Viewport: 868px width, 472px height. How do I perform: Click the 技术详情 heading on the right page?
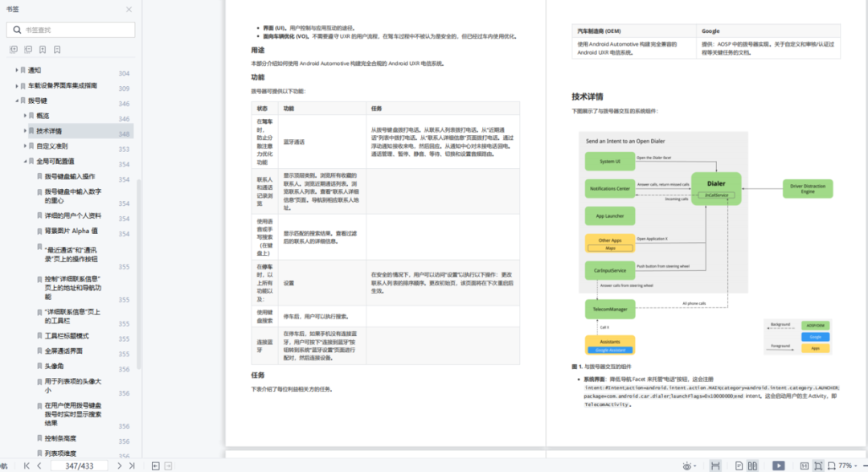(x=588, y=96)
